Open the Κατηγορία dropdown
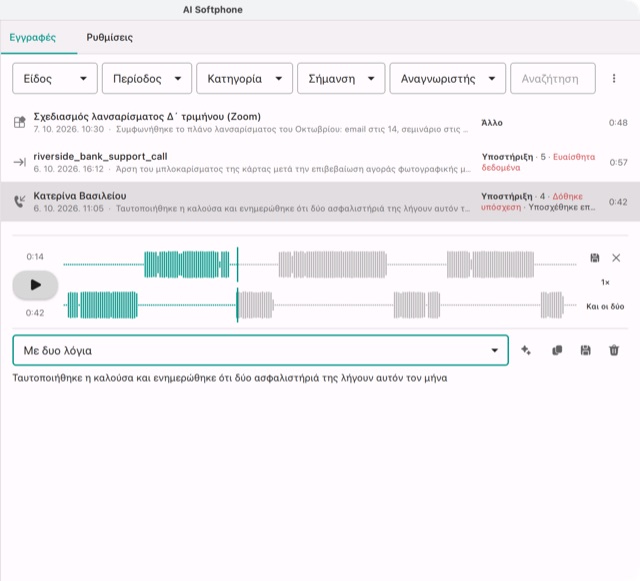Screen dimensions: 640x581 click(x=244, y=78)
